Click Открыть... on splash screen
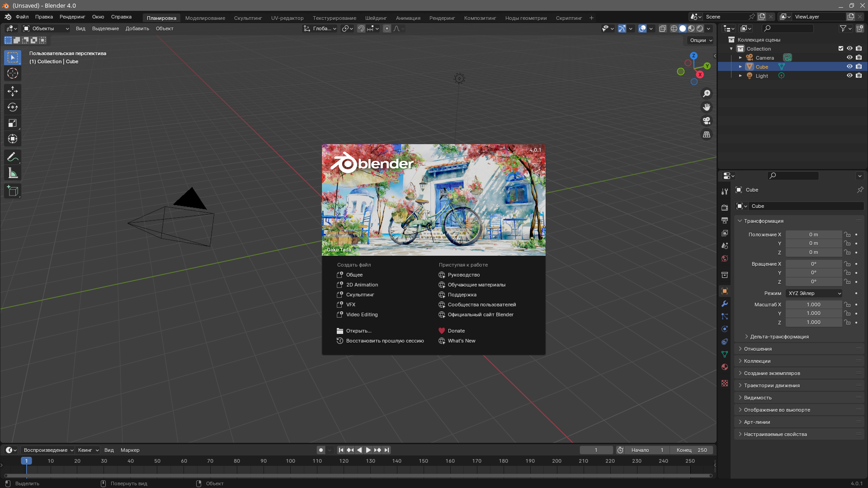 [x=354, y=331]
